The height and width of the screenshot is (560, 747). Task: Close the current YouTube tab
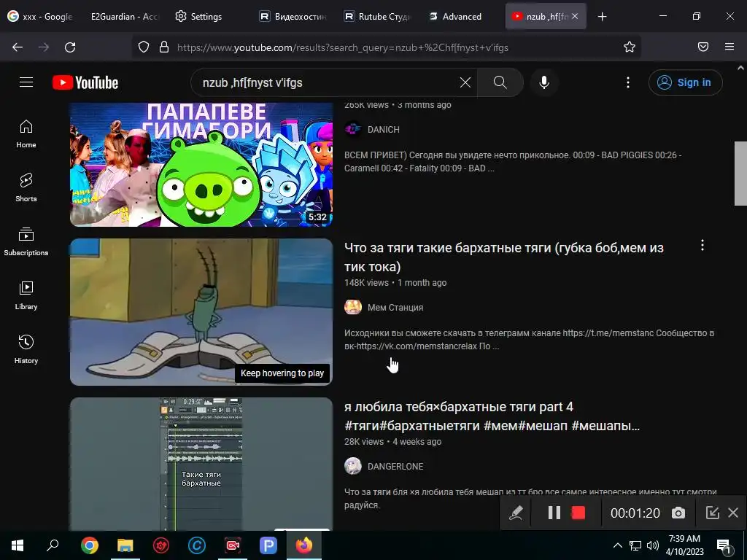pyautogui.click(x=575, y=16)
